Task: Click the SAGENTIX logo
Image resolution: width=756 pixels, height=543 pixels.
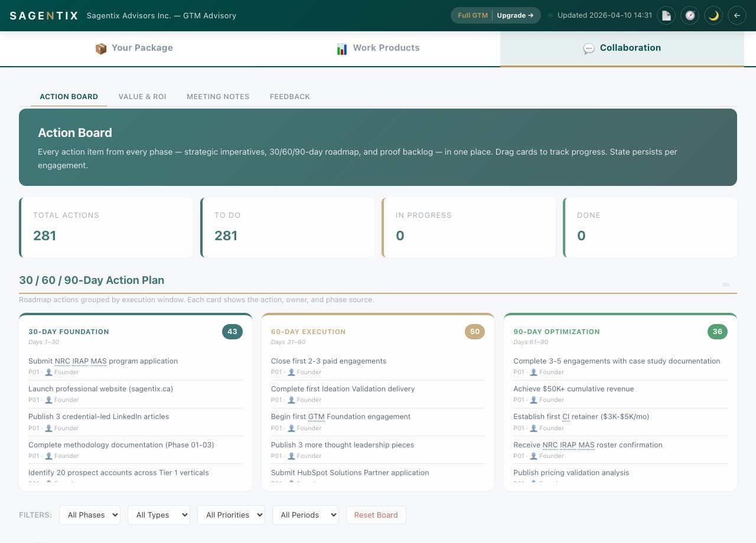Action: click(x=44, y=16)
